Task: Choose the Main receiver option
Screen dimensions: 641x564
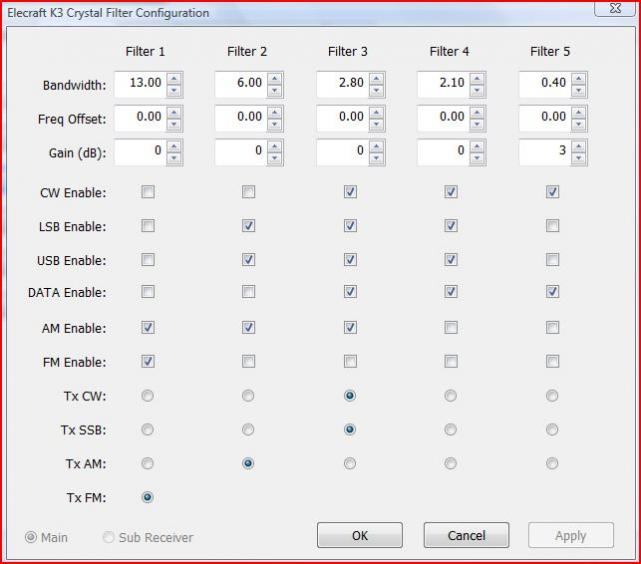Action: click(x=46, y=537)
